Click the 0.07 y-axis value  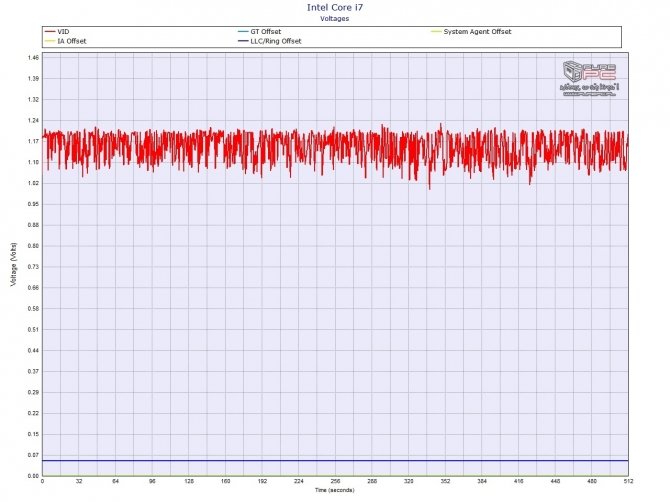coord(33,455)
